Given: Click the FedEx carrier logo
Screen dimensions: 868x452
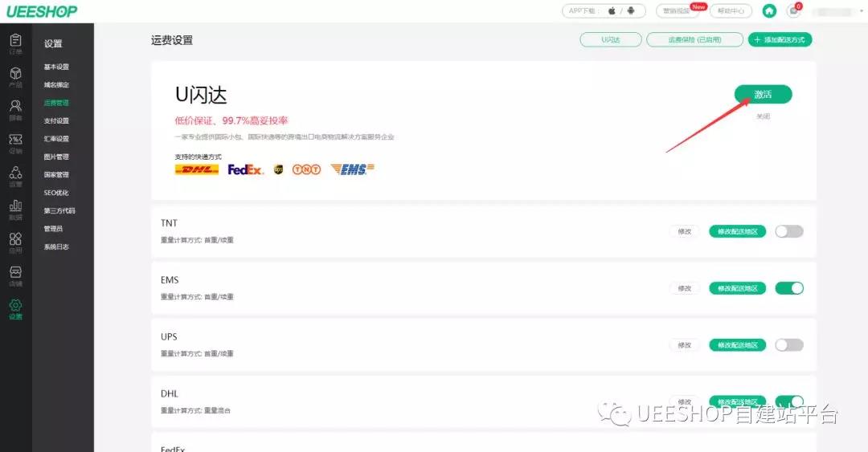Looking at the screenshot, I should pyautogui.click(x=246, y=169).
